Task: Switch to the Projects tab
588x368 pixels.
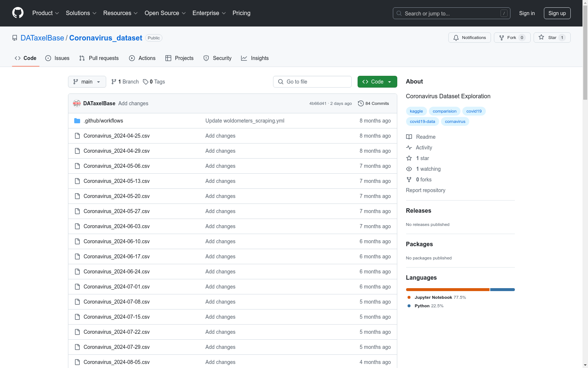Action: click(179, 58)
